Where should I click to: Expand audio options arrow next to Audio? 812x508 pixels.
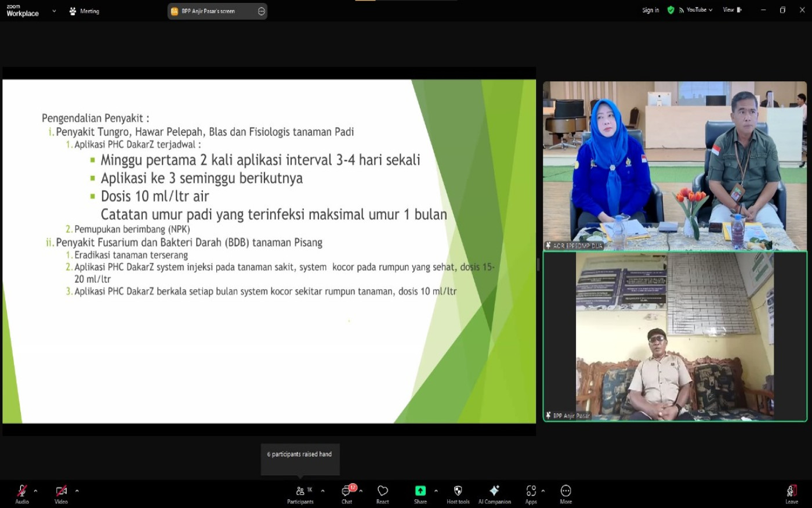[35, 491]
